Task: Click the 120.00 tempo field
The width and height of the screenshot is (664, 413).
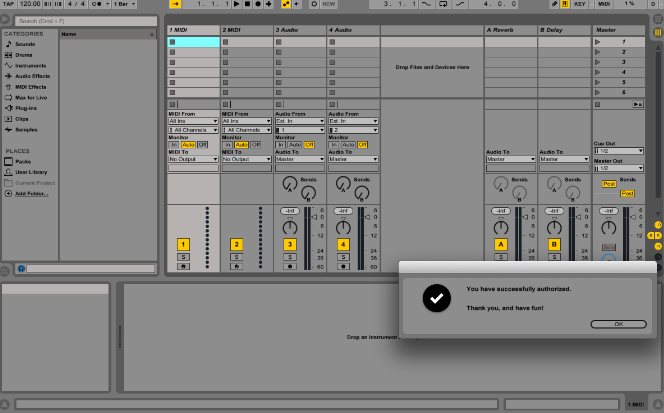Action: 30,4
